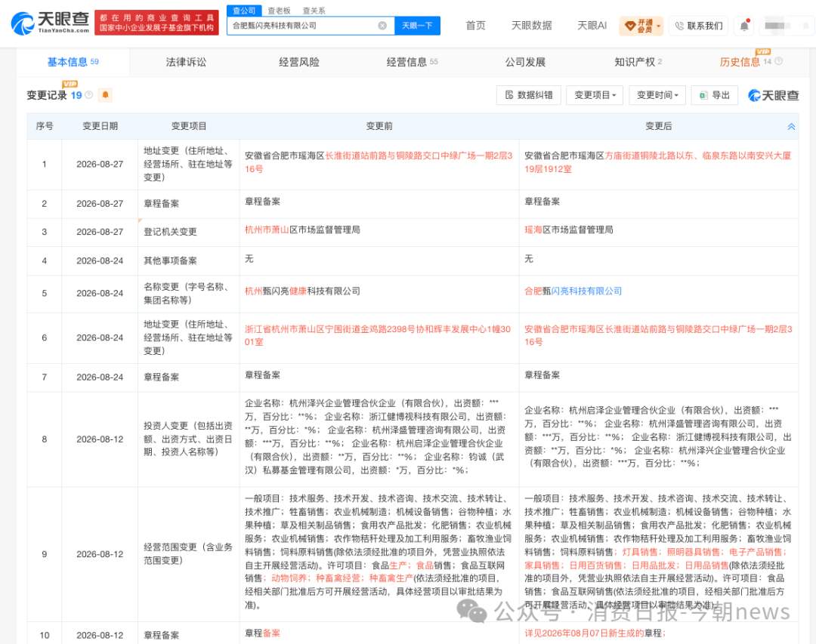Viewport: 816px width, 644px height.
Task: Open the 经营信息 tab
Action: (412, 62)
